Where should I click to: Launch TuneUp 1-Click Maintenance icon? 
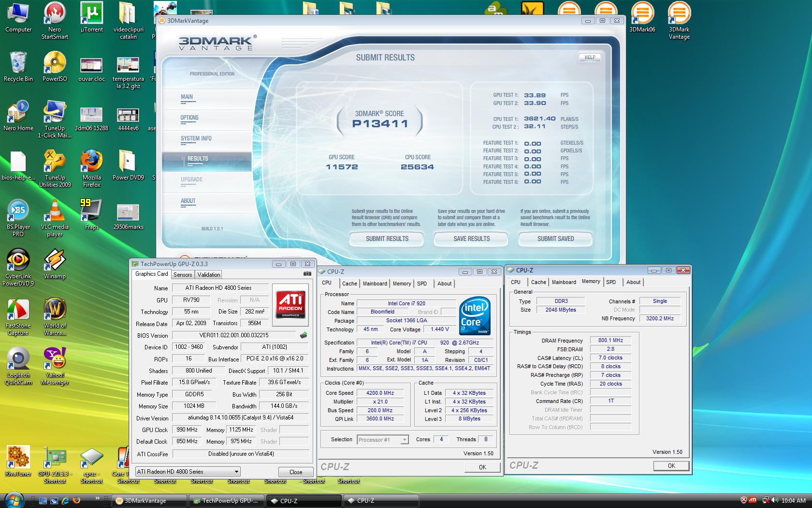point(55,120)
